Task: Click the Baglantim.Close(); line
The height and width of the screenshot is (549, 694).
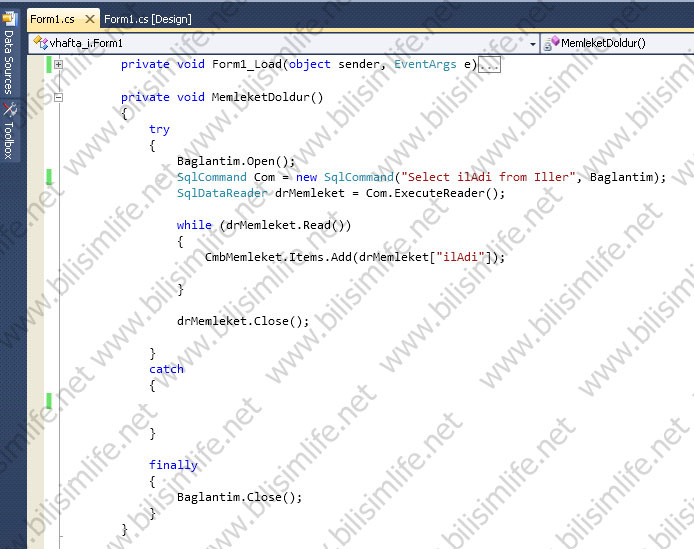Action: coord(239,497)
